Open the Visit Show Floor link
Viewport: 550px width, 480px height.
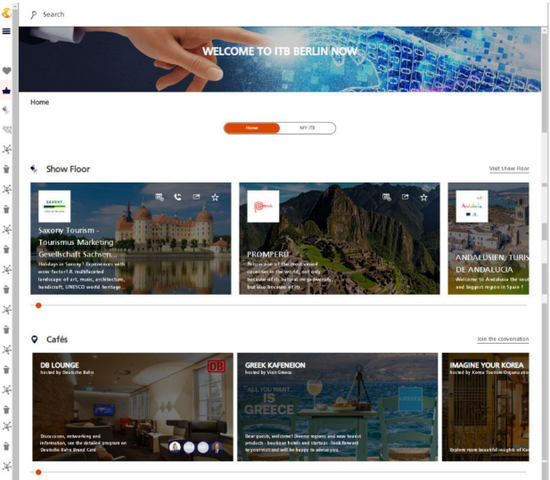pos(509,168)
